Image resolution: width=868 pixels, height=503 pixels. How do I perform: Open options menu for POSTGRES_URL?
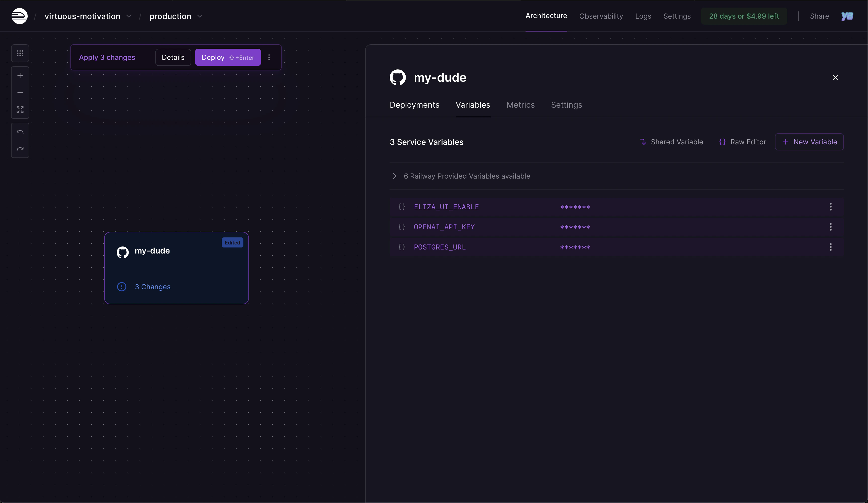[x=831, y=247]
